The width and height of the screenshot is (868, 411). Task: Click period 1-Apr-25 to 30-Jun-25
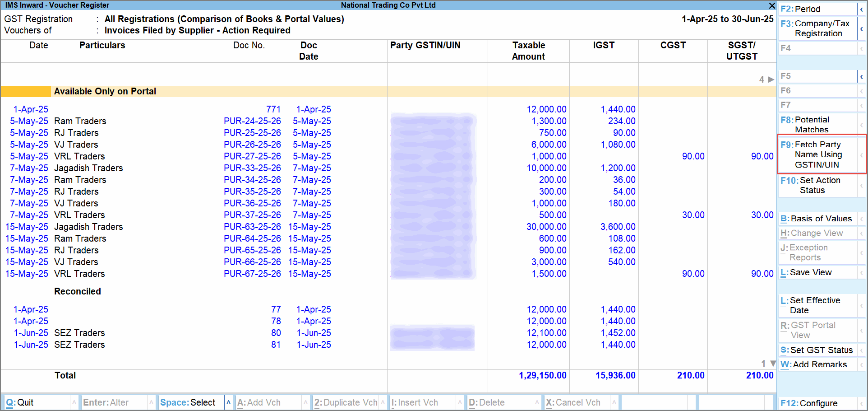[728, 19]
